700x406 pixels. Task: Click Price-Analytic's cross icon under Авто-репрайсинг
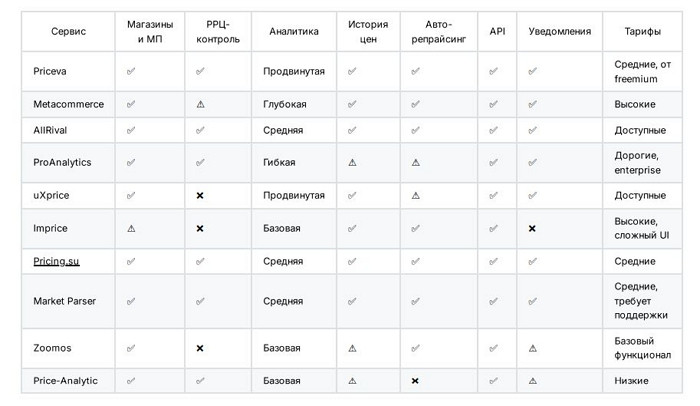pos(415,381)
